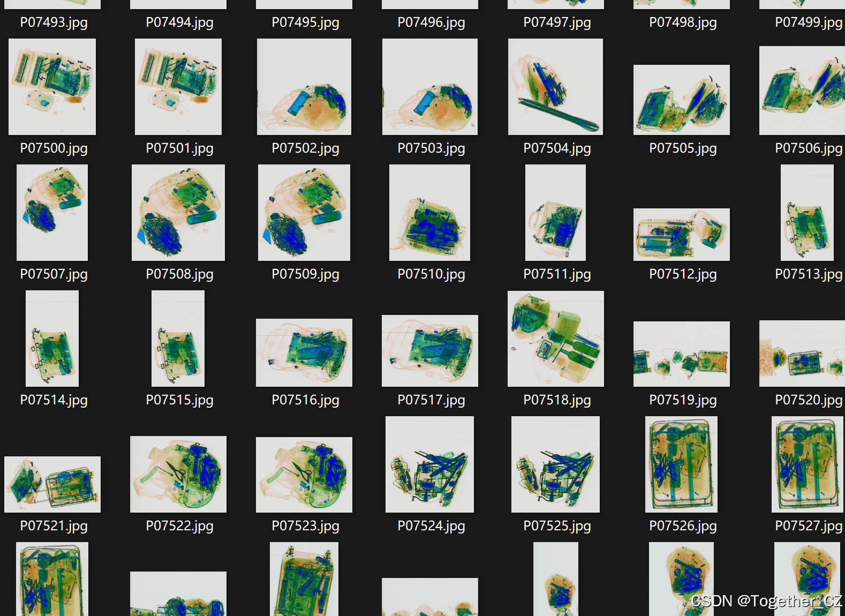Select the P07520.jpg thumbnail image
The image size is (845, 616).
802,354
